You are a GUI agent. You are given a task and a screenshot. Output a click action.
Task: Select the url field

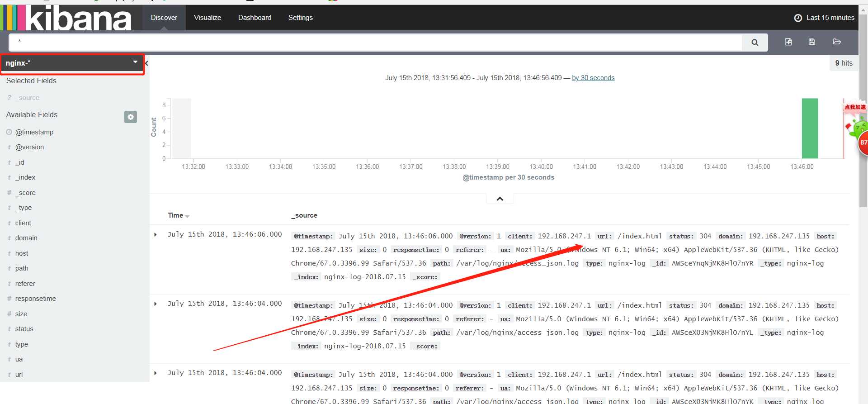pyautogui.click(x=19, y=375)
